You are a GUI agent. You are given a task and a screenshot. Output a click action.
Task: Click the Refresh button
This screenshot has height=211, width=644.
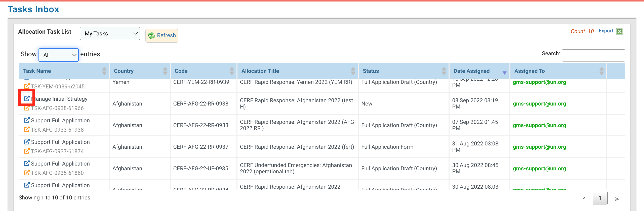point(162,35)
